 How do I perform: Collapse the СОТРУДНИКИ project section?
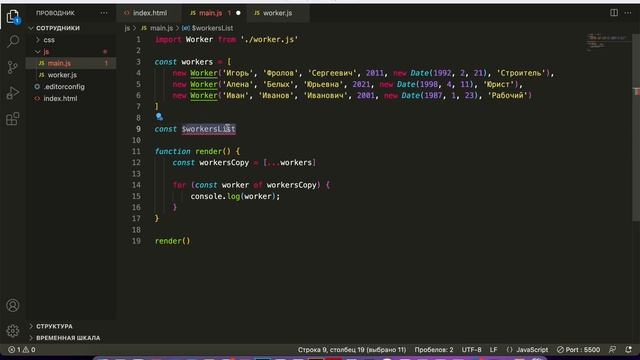point(58,28)
